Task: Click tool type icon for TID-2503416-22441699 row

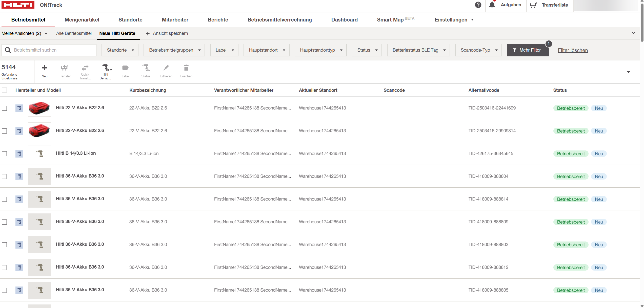Action: (x=19, y=108)
